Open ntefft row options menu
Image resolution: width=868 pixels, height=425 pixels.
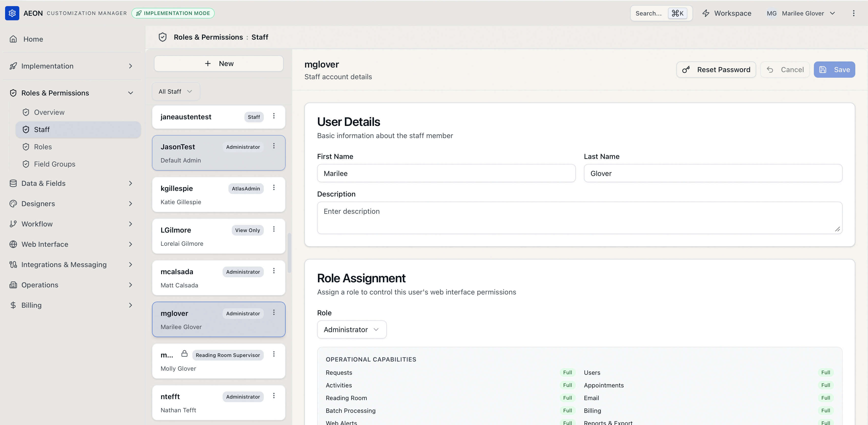tap(274, 396)
